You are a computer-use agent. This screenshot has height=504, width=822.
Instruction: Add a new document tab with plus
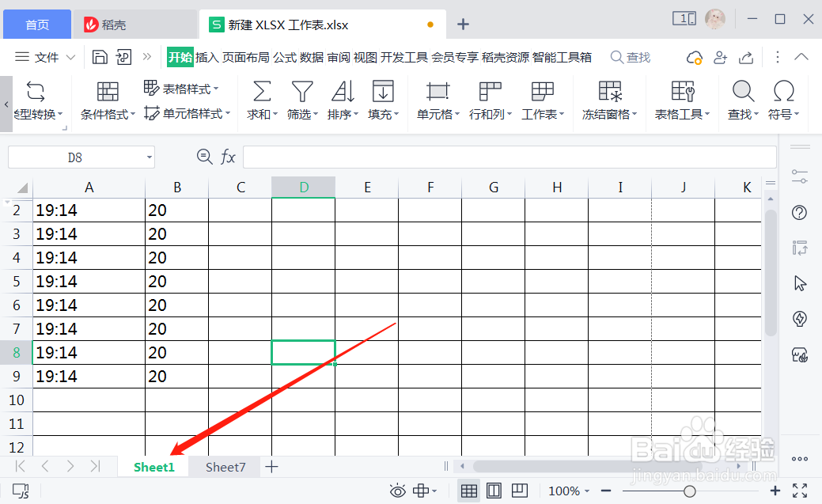[463, 24]
